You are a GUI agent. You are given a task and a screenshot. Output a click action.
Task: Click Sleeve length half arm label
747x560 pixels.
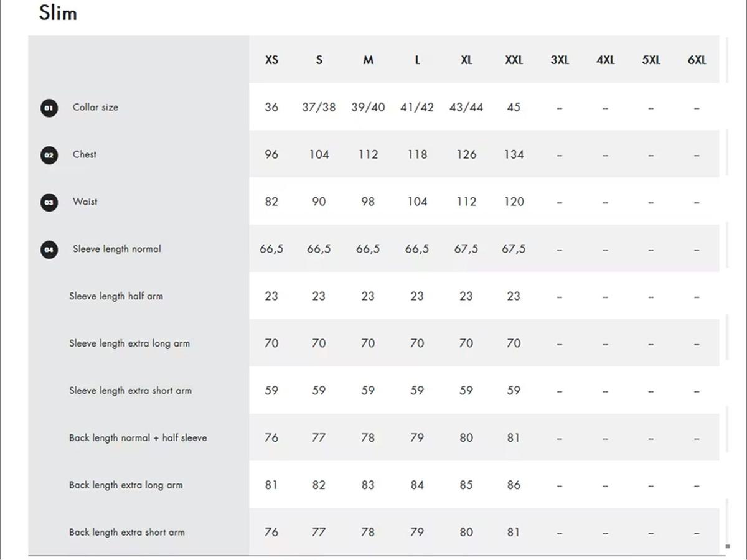(x=116, y=296)
